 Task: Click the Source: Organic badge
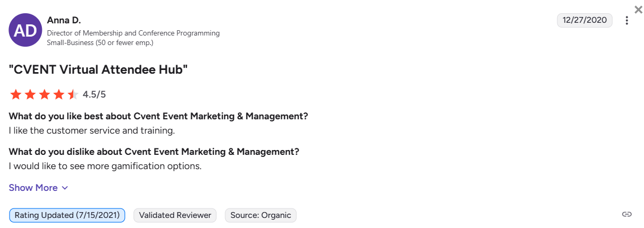pyautogui.click(x=261, y=215)
